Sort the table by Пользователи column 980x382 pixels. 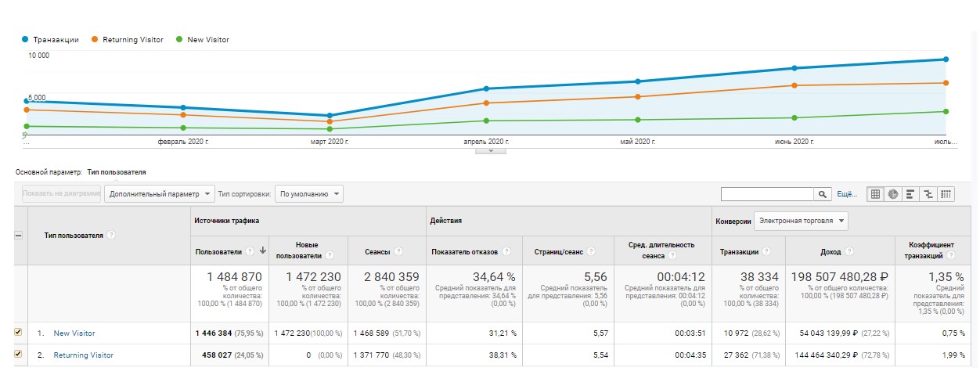click(x=219, y=251)
